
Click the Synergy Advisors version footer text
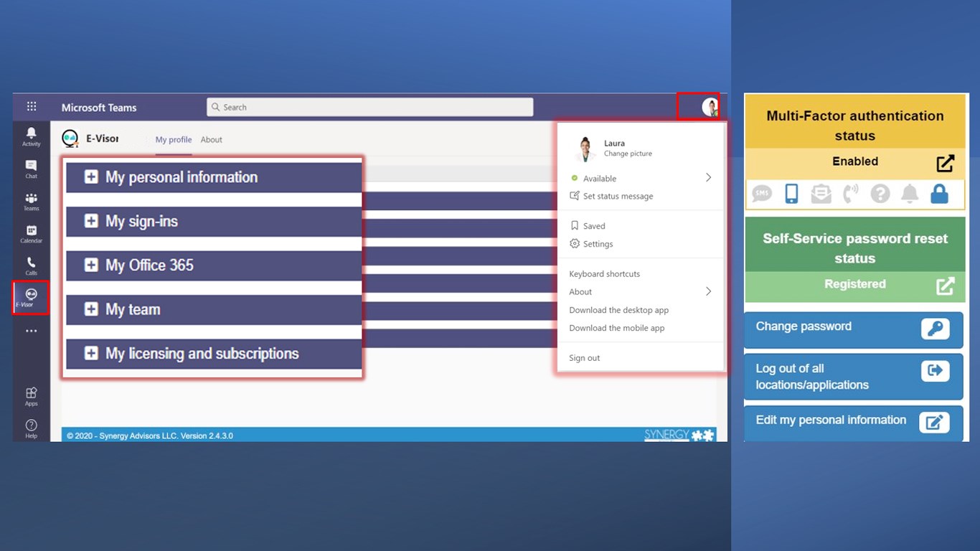150,435
